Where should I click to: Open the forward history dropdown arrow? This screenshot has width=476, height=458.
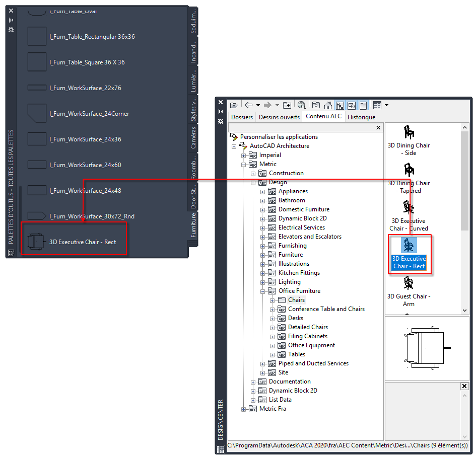tap(277, 105)
